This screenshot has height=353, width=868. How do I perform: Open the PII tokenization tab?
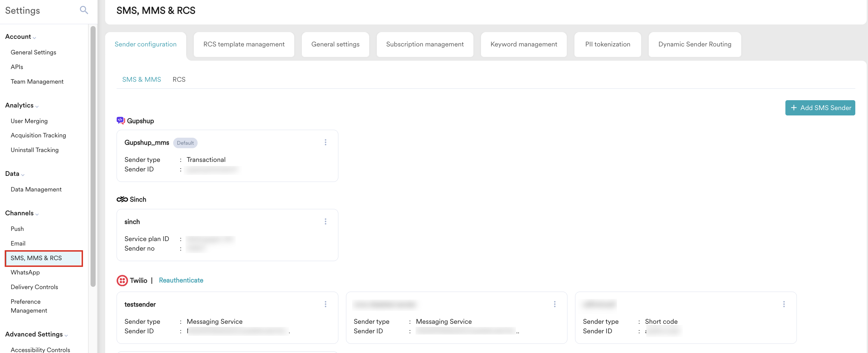click(607, 44)
